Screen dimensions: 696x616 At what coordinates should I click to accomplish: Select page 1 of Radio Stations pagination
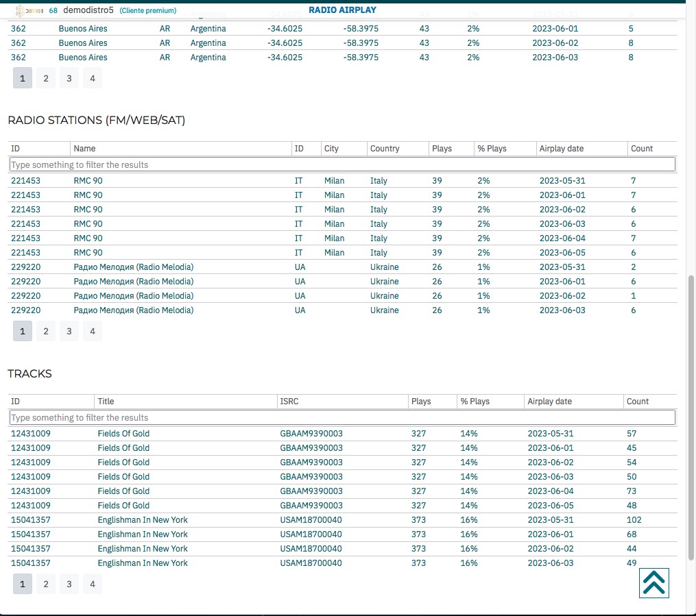(x=23, y=331)
